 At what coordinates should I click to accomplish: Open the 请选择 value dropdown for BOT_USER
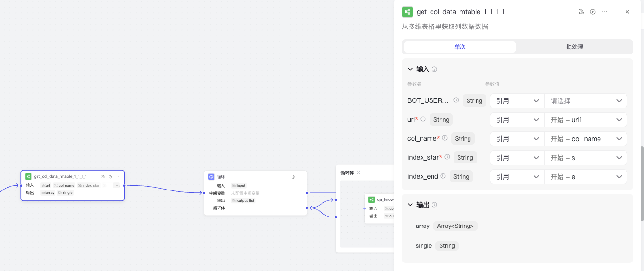(x=586, y=101)
